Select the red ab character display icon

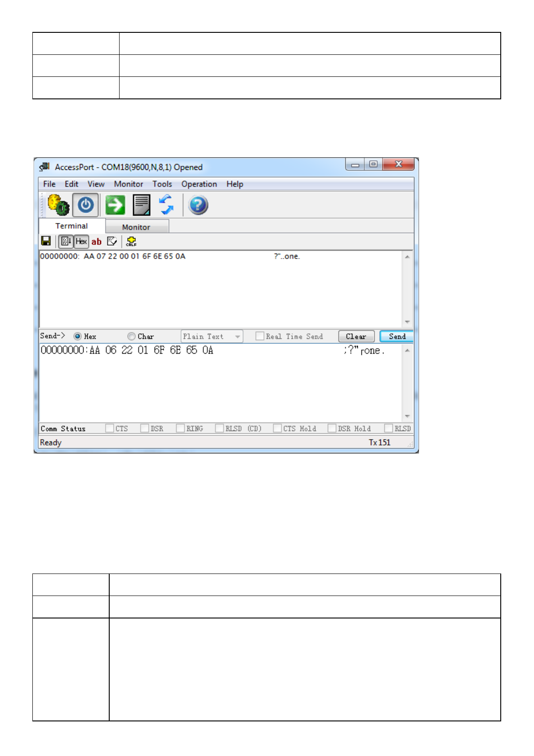click(97, 242)
